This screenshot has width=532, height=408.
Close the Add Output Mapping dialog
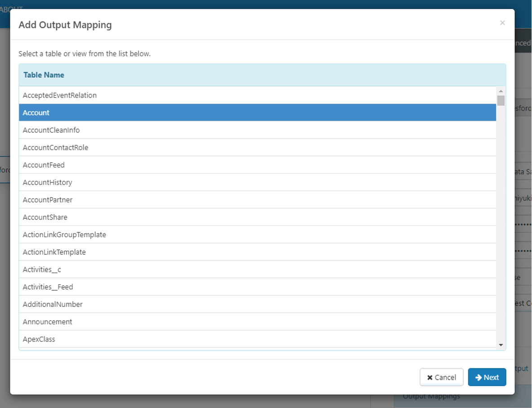(502, 23)
